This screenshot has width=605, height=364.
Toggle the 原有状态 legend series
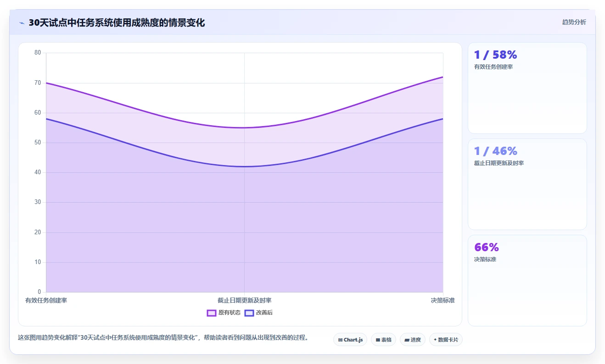224,313
